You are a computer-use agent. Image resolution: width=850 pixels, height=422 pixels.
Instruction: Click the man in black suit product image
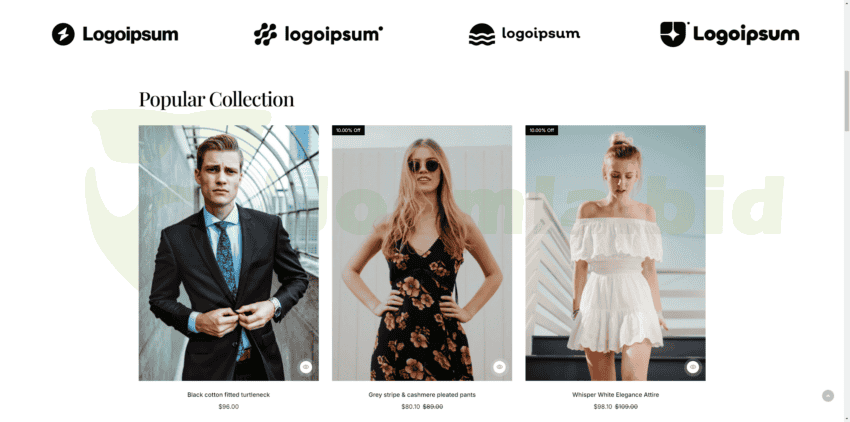(229, 253)
